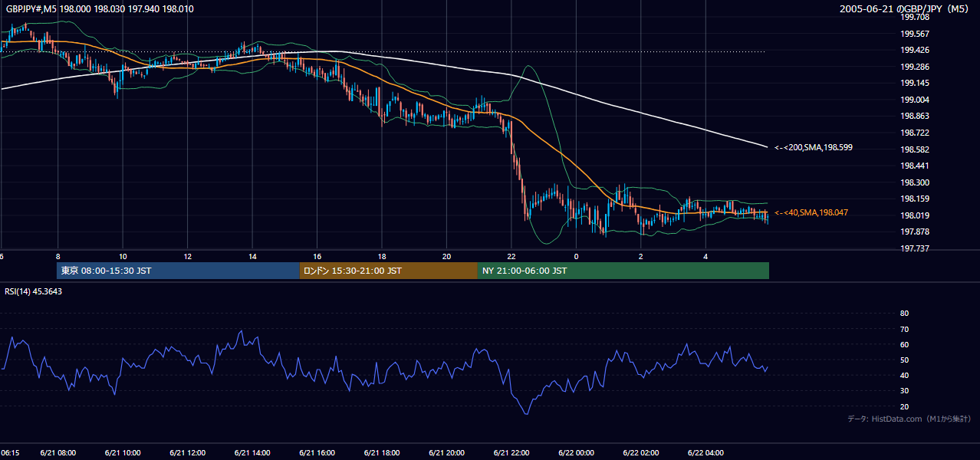Click the hour tick '14' under price chart
980x460 pixels.
click(252, 256)
